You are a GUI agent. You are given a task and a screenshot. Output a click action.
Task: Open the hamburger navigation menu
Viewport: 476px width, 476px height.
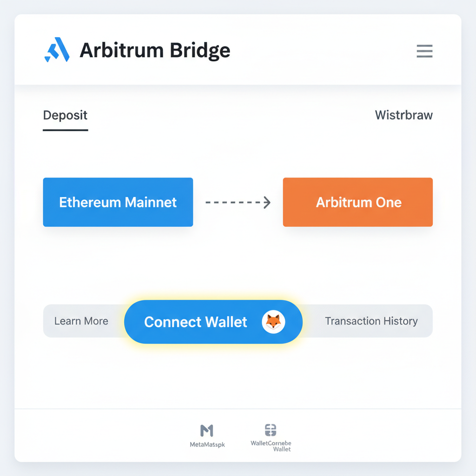click(424, 51)
